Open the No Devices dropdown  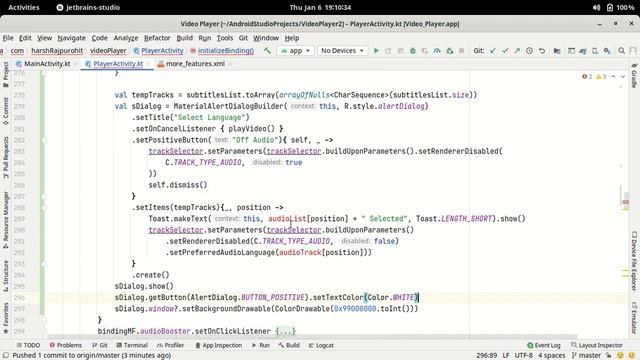(x=342, y=51)
